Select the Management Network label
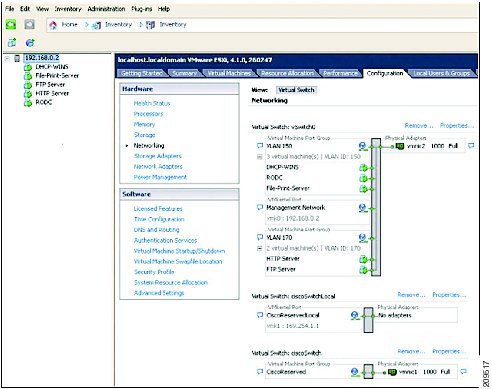The image size is (492, 389). (x=296, y=207)
